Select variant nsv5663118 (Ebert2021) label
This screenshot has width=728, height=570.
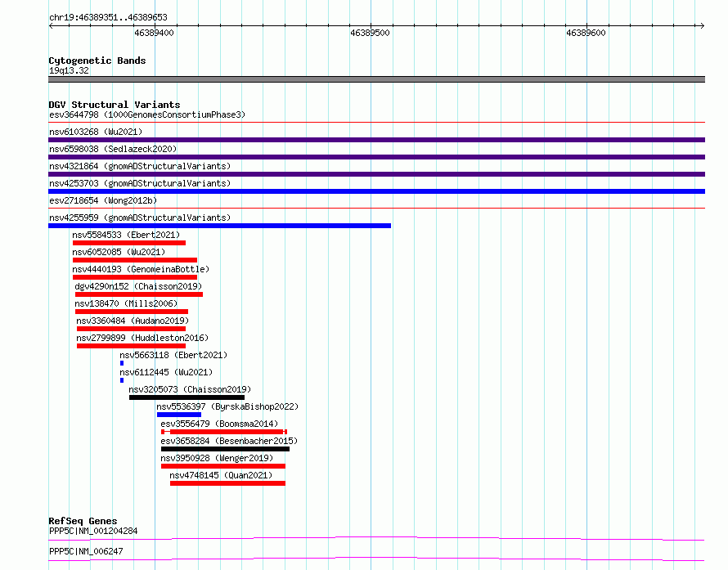173,355
